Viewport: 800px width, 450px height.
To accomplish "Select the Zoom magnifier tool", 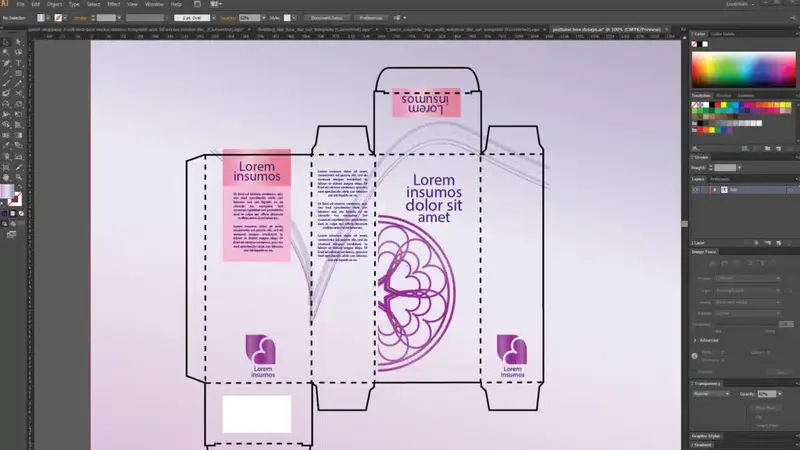I will click(18, 177).
